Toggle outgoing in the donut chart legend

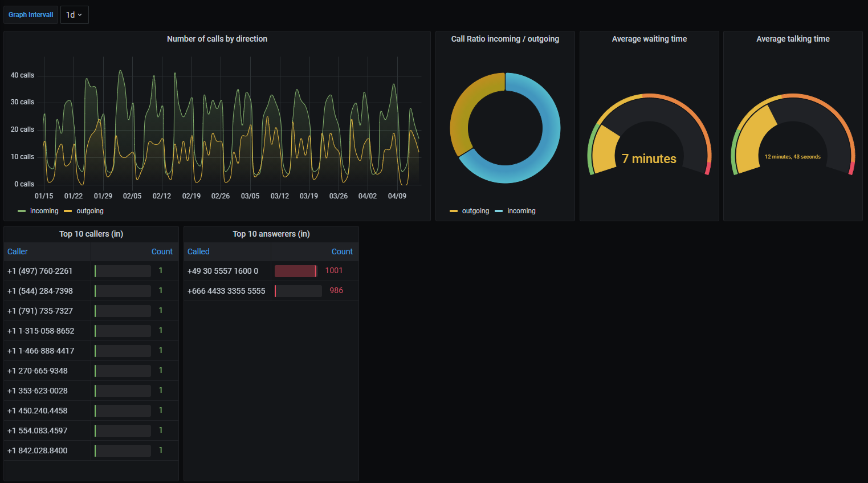click(x=475, y=211)
